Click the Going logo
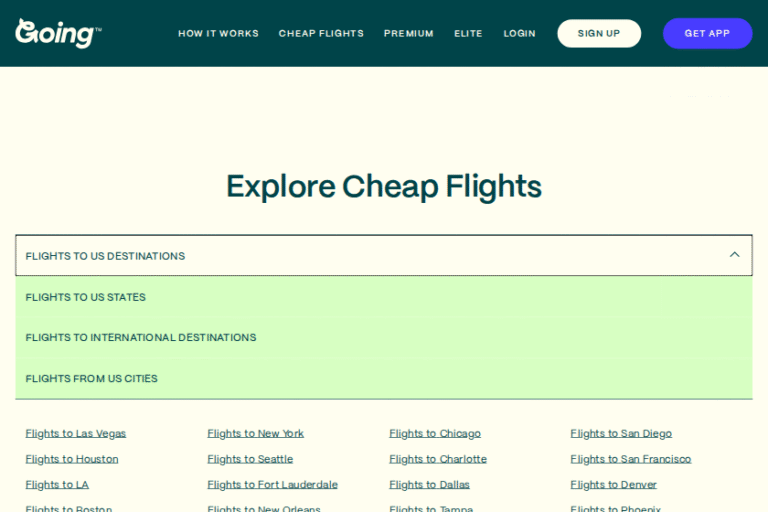 coord(57,33)
